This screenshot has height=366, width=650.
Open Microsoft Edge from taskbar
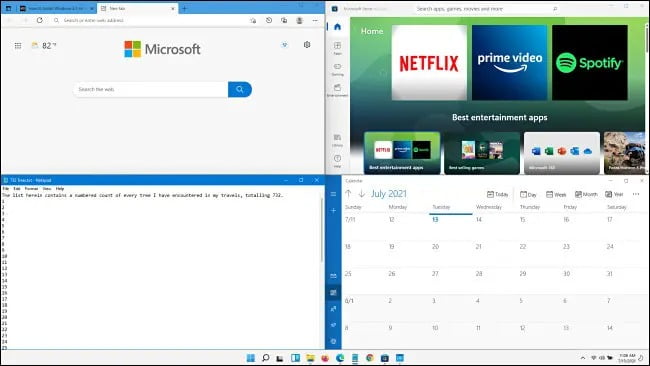340,358
